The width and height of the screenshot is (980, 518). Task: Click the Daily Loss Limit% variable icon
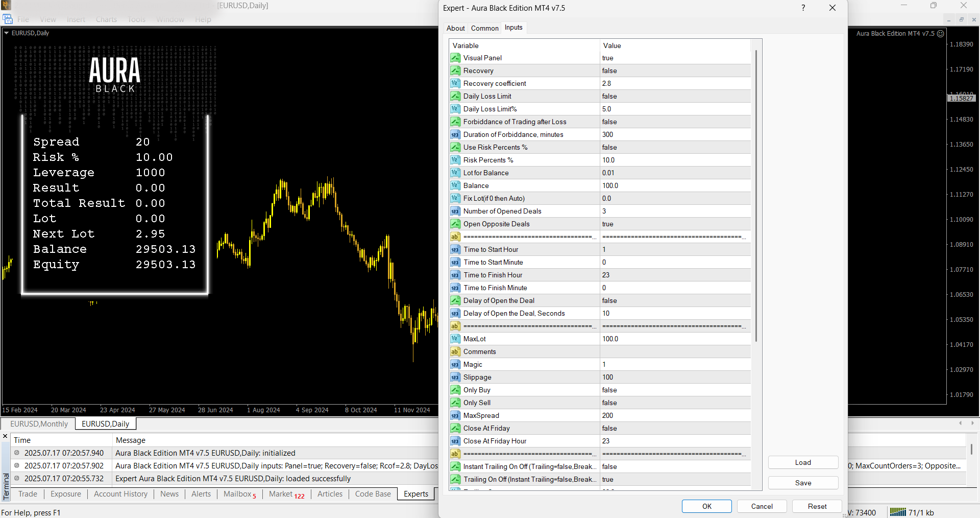[455, 109]
